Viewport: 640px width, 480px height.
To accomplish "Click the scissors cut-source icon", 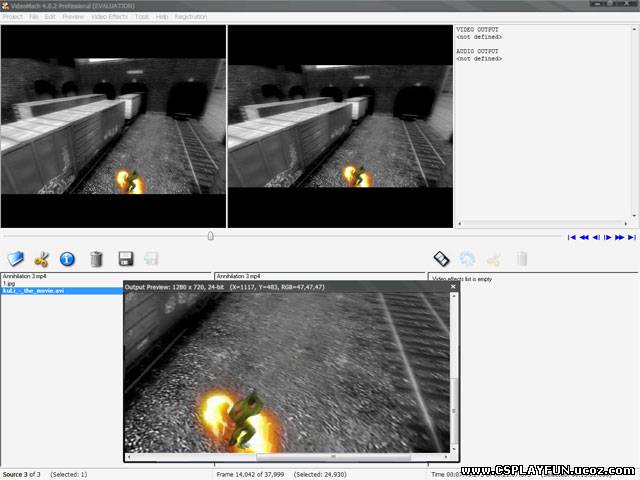I will [41, 259].
